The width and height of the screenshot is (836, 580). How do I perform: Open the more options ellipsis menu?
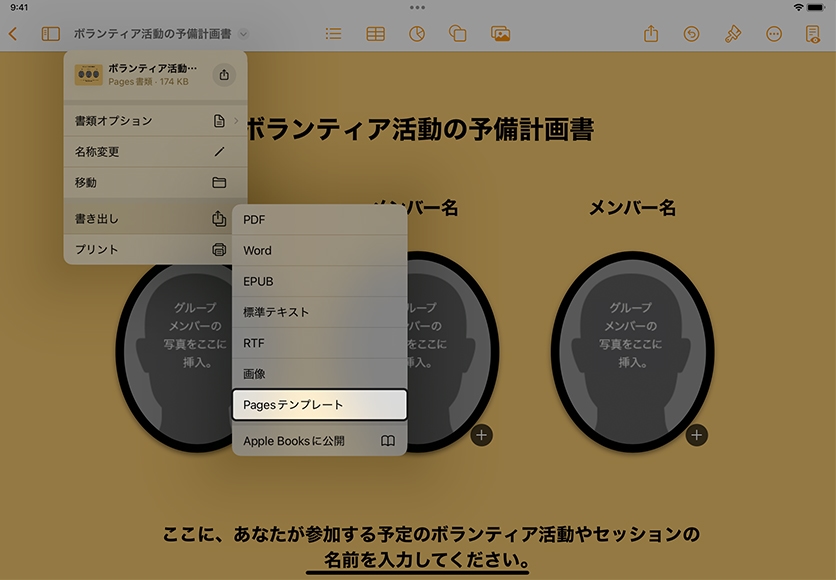773,34
